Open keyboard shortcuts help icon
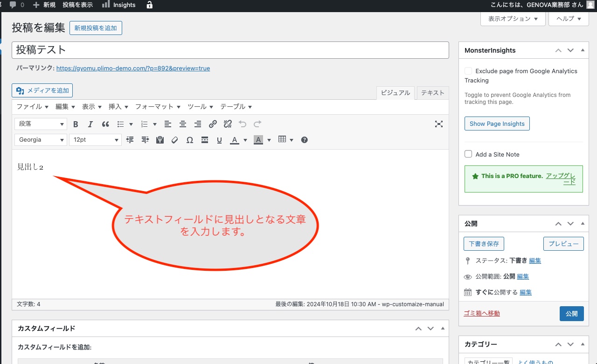597x364 pixels. 305,140
